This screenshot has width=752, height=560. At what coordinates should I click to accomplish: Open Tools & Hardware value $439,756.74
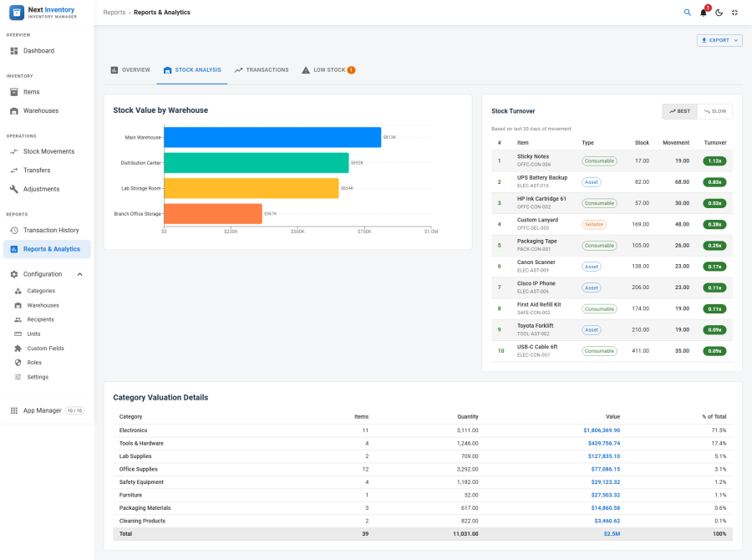(604, 443)
